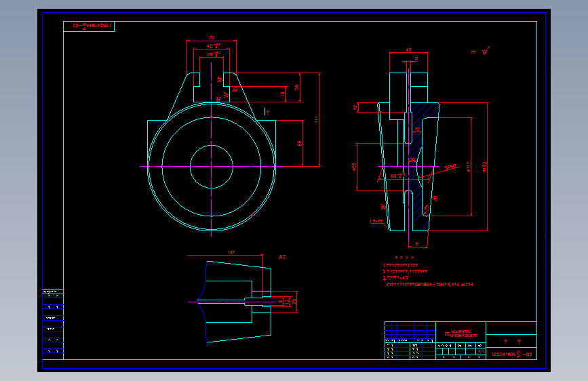The width and height of the screenshot is (588, 381).
Task: Click the A? detail view label
Action: [282, 257]
